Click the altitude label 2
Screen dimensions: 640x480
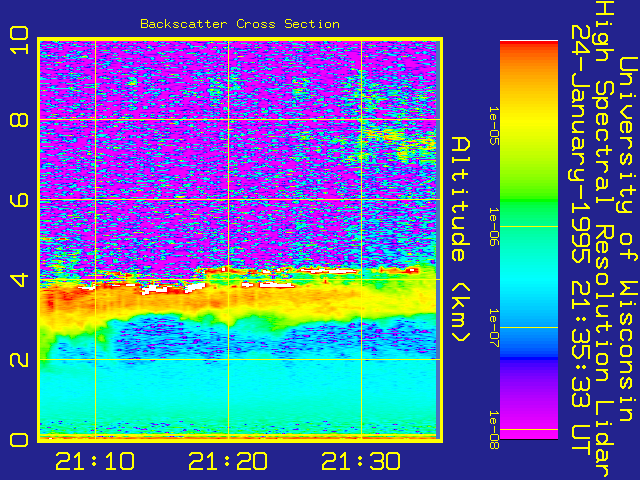[x=19, y=360]
